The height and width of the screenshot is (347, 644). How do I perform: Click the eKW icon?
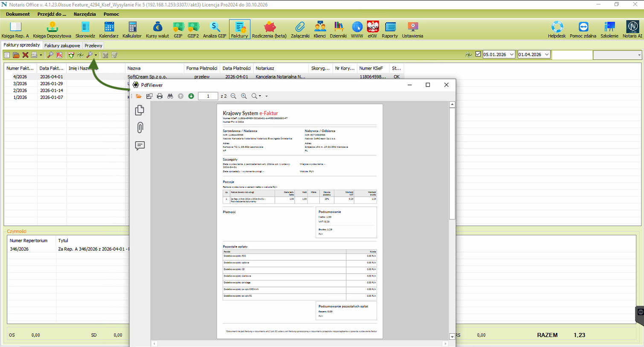pyautogui.click(x=372, y=29)
